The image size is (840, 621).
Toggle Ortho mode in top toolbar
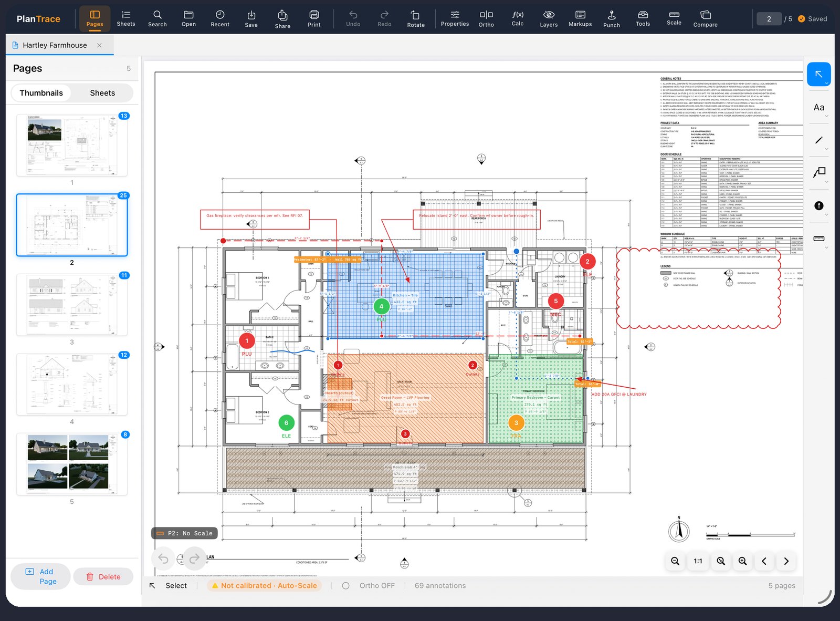point(486,18)
